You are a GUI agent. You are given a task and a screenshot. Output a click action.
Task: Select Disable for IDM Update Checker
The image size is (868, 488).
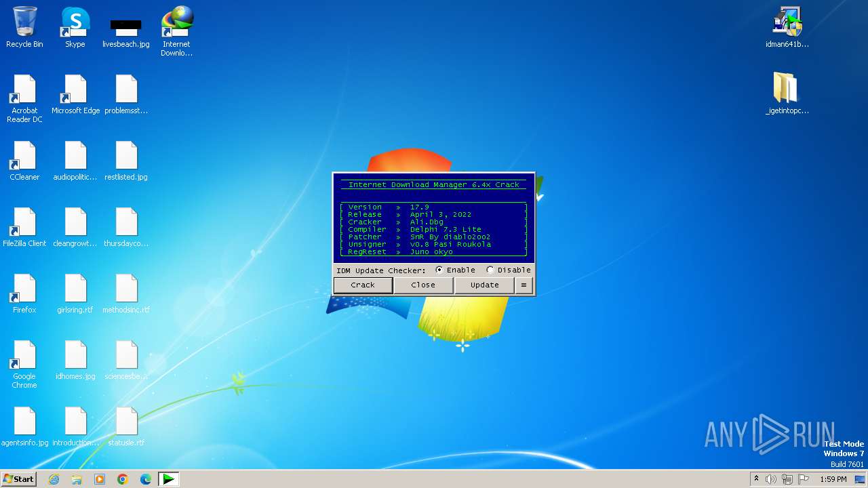509,270
